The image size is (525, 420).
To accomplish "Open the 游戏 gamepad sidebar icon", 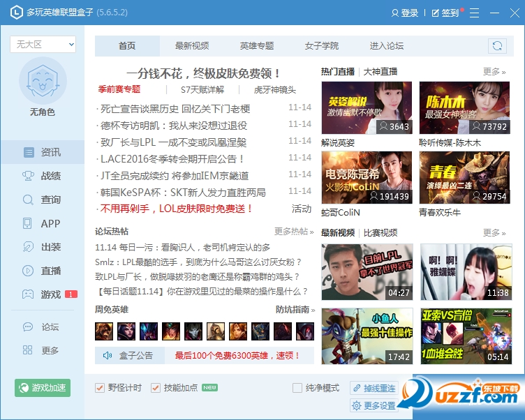I will (x=28, y=294).
